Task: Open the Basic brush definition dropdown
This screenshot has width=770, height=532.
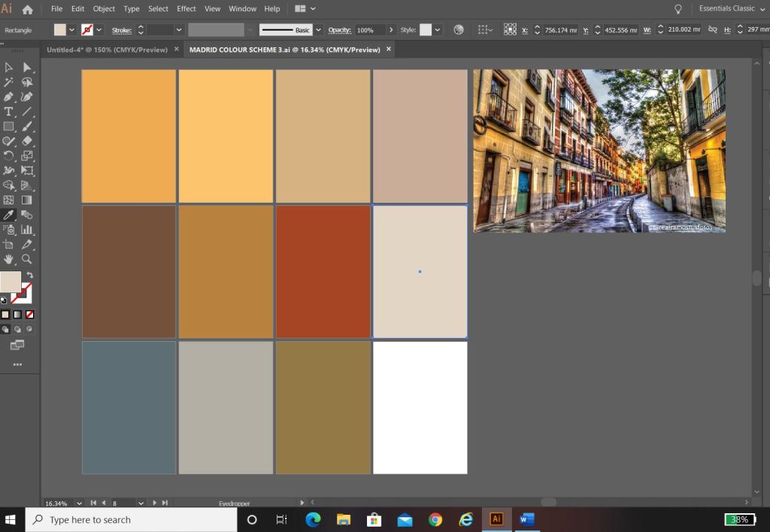Action: click(319, 30)
